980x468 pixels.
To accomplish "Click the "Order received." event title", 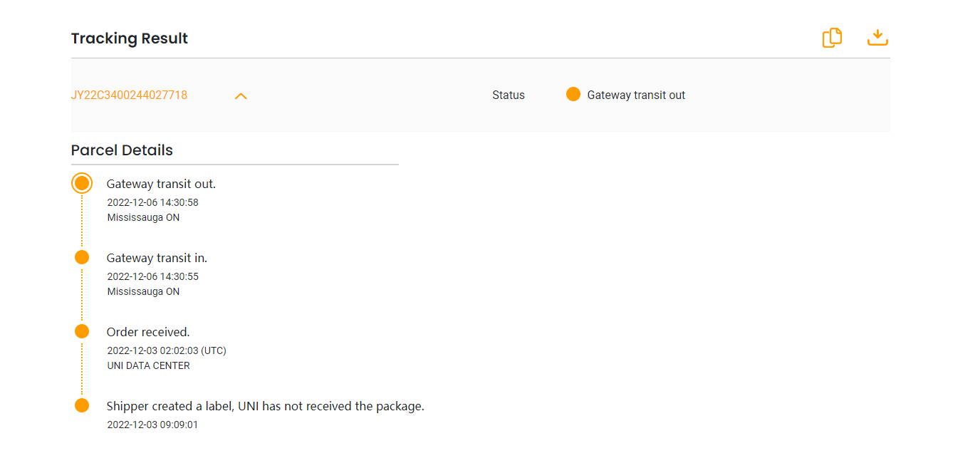I will tap(148, 332).
